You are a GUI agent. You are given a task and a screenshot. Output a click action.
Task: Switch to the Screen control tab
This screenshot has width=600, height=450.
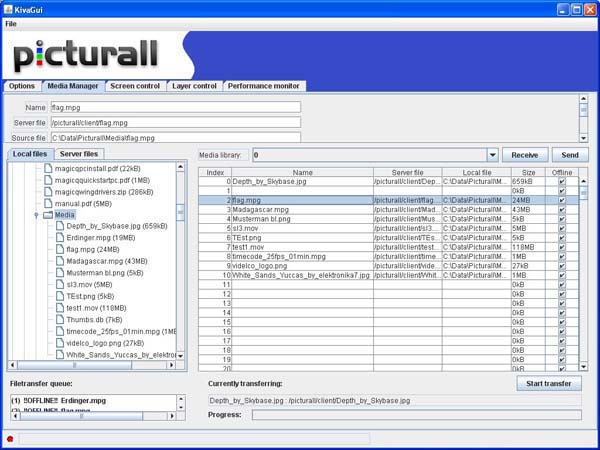135,86
